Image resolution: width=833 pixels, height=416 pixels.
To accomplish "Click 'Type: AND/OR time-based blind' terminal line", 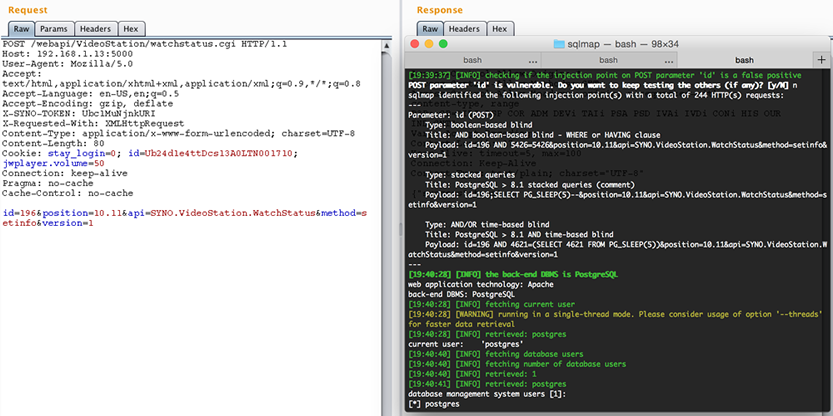I will (x=487, y=224).
